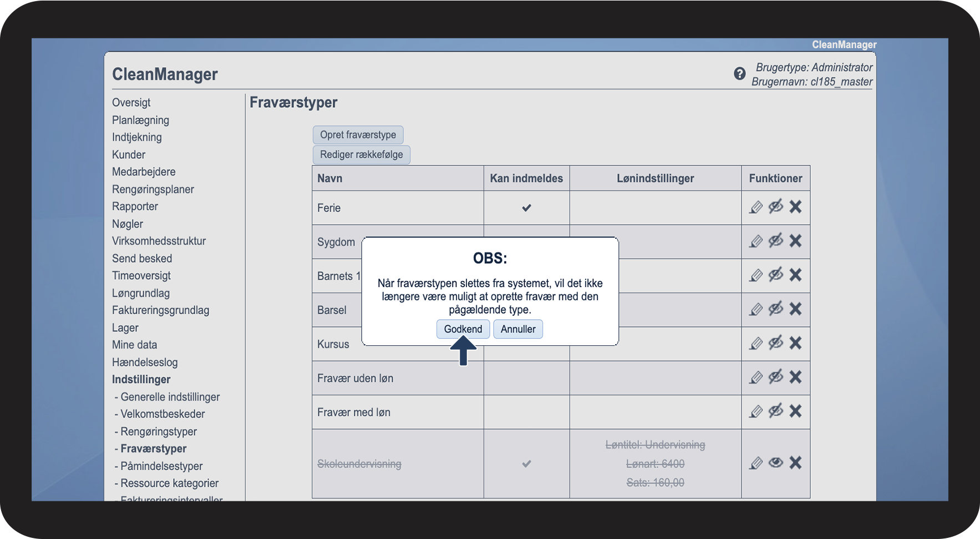Click the Skoleundervisning name cell
The height and width of the screenshot is (539, 980).
pos(398,464)
